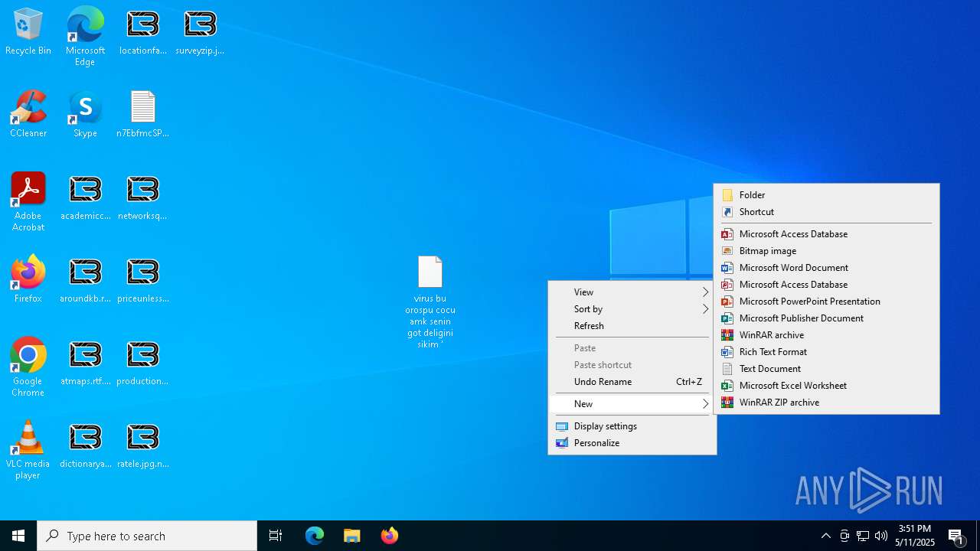Open the volume tray icon
Screen dimensions: 980x551
tap(881, 536)
